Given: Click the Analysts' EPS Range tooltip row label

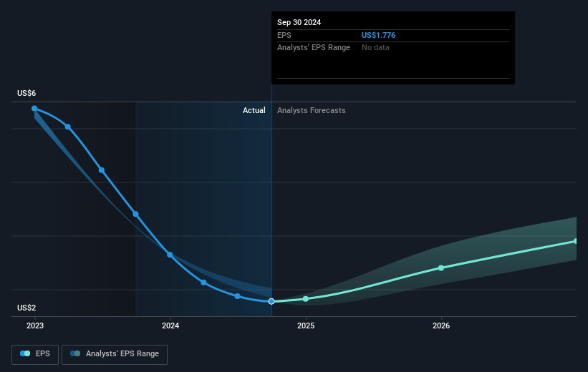Looking at the screenshot, I should coord(314,48).
